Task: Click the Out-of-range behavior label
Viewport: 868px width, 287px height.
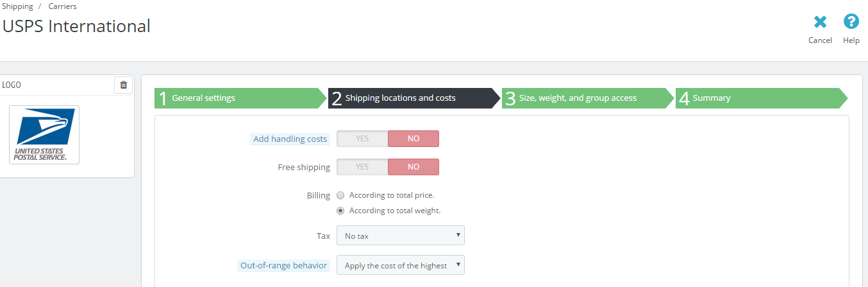Action: [283, 266]
